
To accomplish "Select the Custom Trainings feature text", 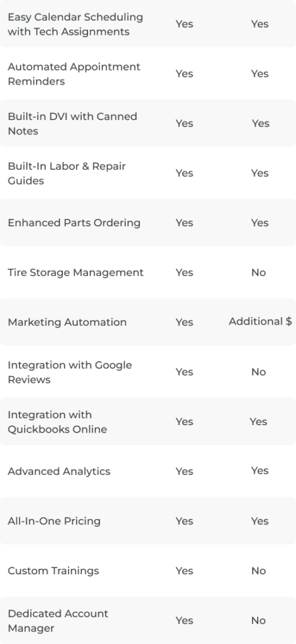I will pyautogui.click(x=53, y=570).
